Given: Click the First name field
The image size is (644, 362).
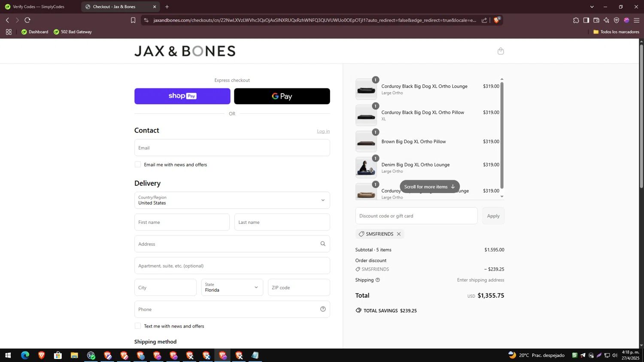Looking at the screenshot, I should (x=182, y=222).
